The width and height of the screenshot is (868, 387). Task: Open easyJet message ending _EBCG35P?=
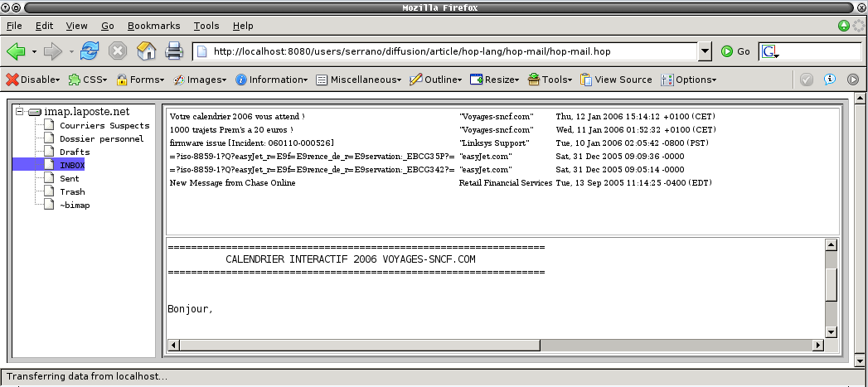click(313, 156)
